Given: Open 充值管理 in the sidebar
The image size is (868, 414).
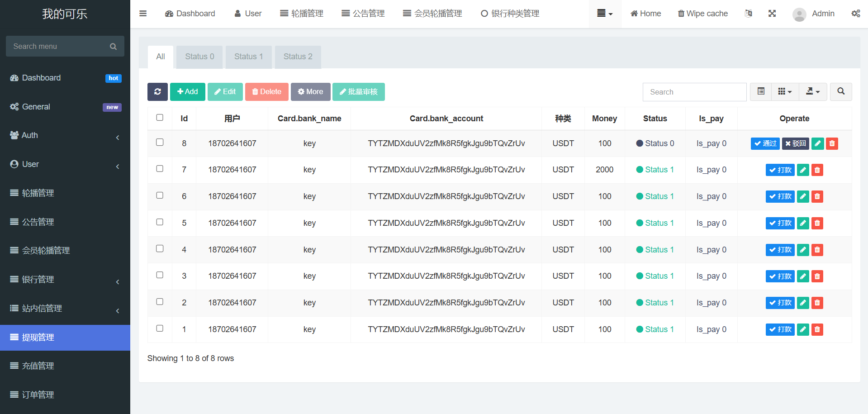Looking at the screenshot, I should point(65,366).
